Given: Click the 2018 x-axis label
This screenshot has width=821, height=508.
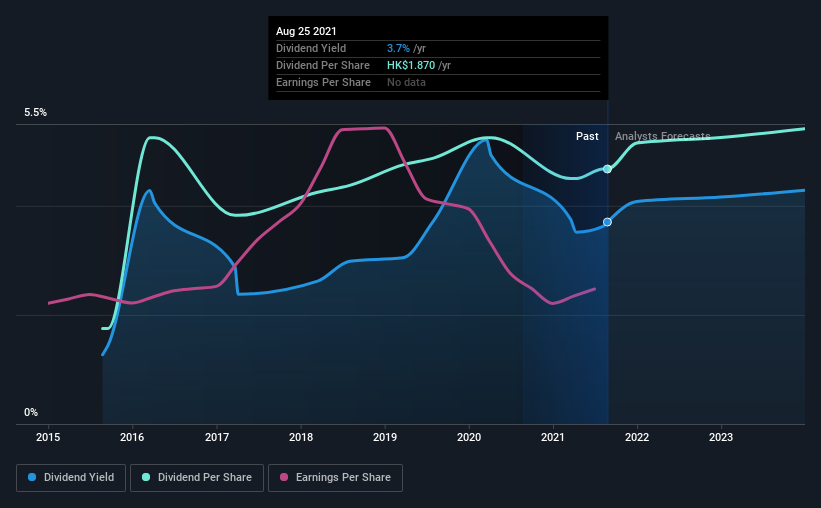Looking at the screenshot, I should click(x=301, y=437).
